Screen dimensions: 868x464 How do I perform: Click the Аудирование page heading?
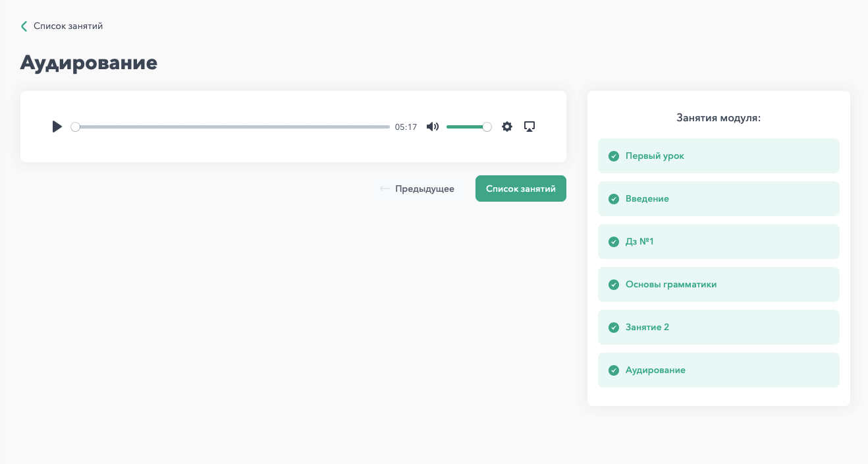[89, 63]
